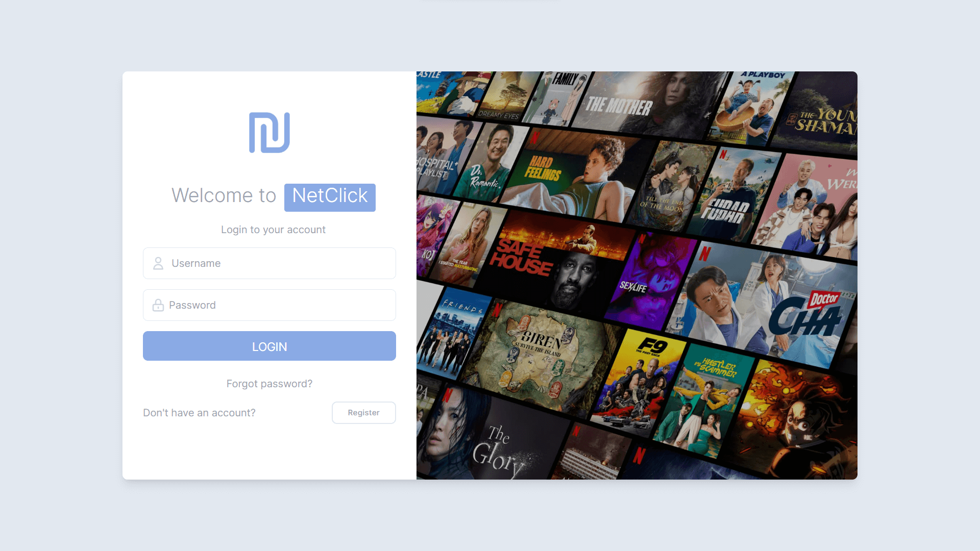This screenshot has height=551, width=980.
Task: Open the Forgot password link
Action: (x=269, y=384)
